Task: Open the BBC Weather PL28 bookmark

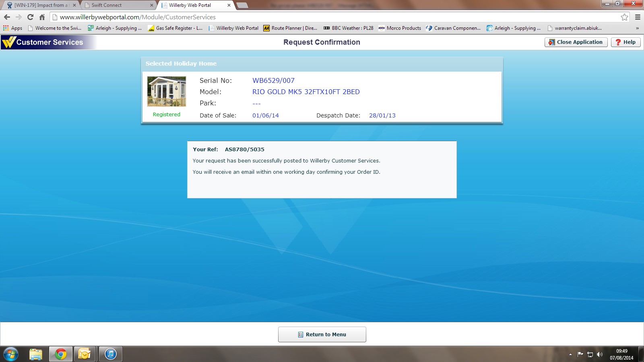Action: pyautogui.click(x=349, y=28)
